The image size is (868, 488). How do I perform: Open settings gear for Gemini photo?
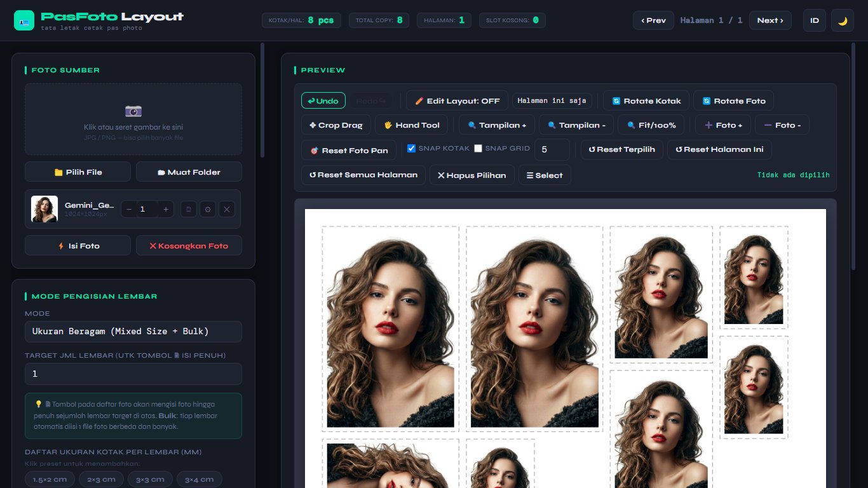point(207,209)
